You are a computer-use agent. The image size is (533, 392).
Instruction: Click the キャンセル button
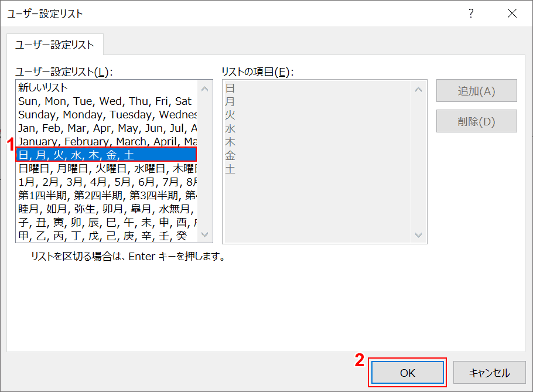point(489,373)
